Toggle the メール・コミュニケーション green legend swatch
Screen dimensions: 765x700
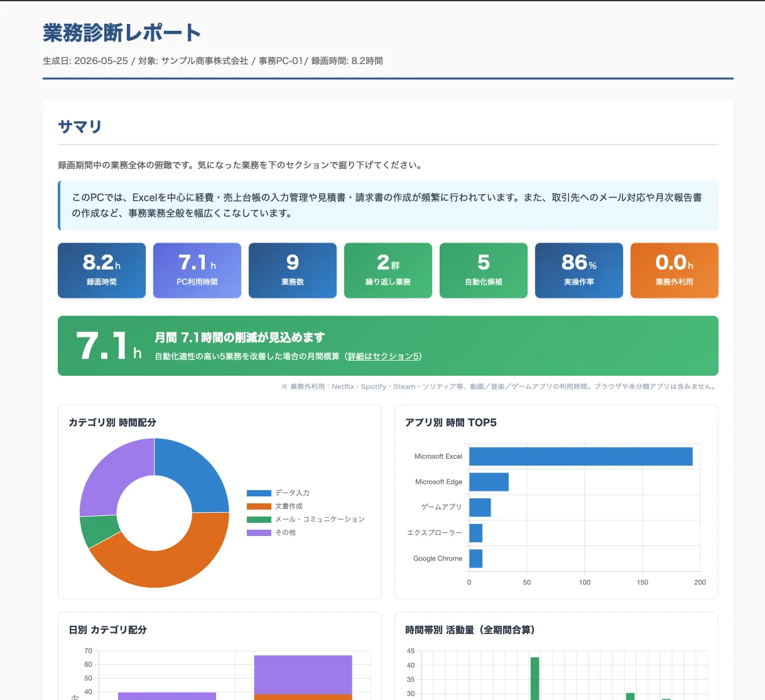tap(259, 520)
